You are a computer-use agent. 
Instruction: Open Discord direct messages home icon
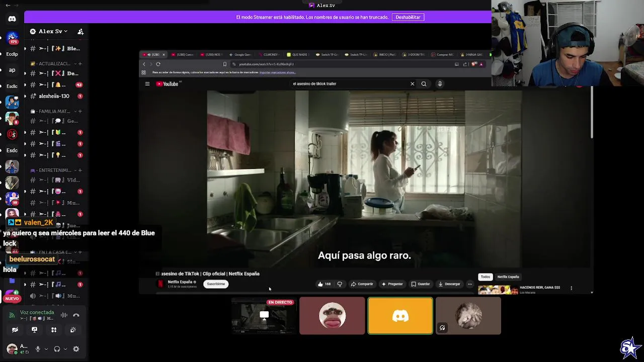click(x=12, y=19)
